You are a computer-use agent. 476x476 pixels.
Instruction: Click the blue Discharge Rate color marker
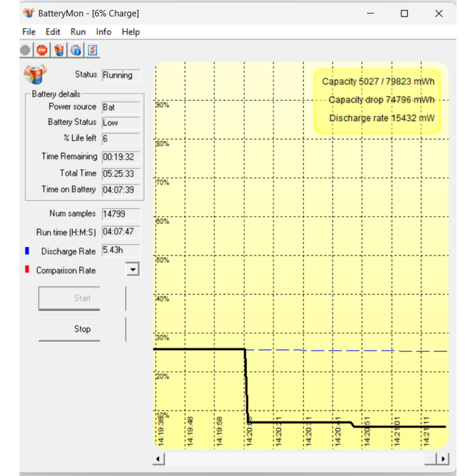[x=27, y=251]
